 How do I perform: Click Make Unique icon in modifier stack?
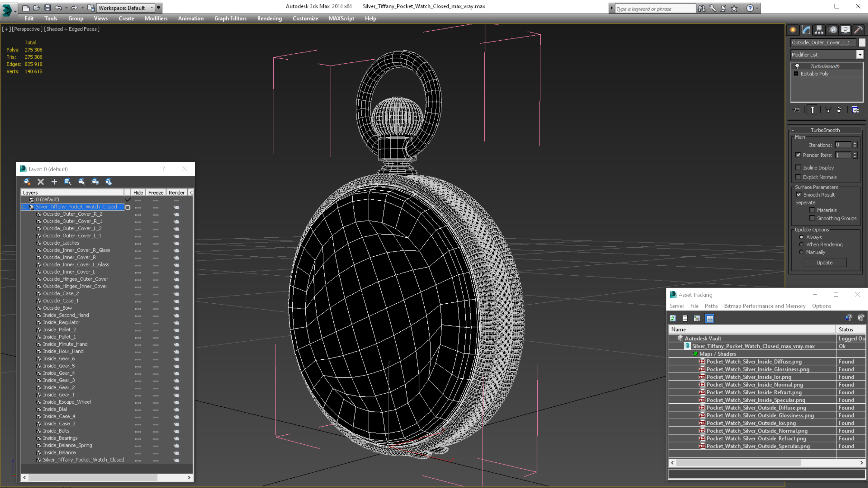pos(828,109)
